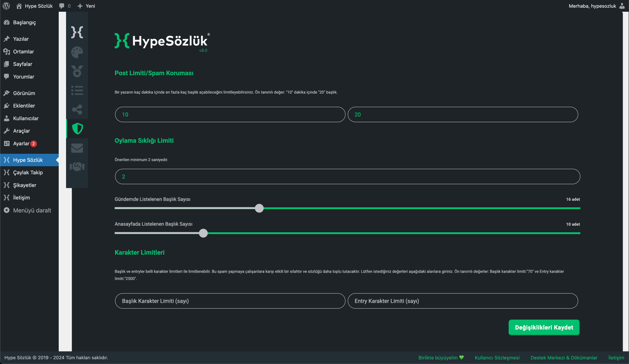Screen dimensions: 629x364
Task: Open Sayfalar menu
Action: [29, 64]
